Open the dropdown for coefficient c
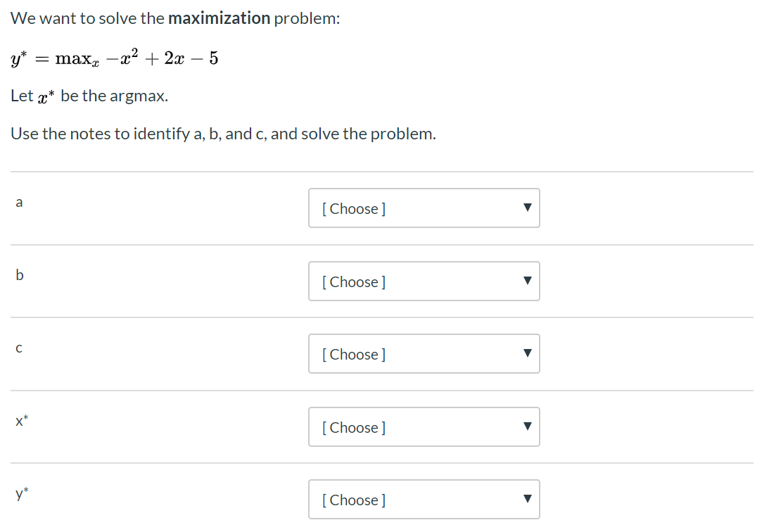Viewport: 769px width, 532px height. [x=424, y=354]
